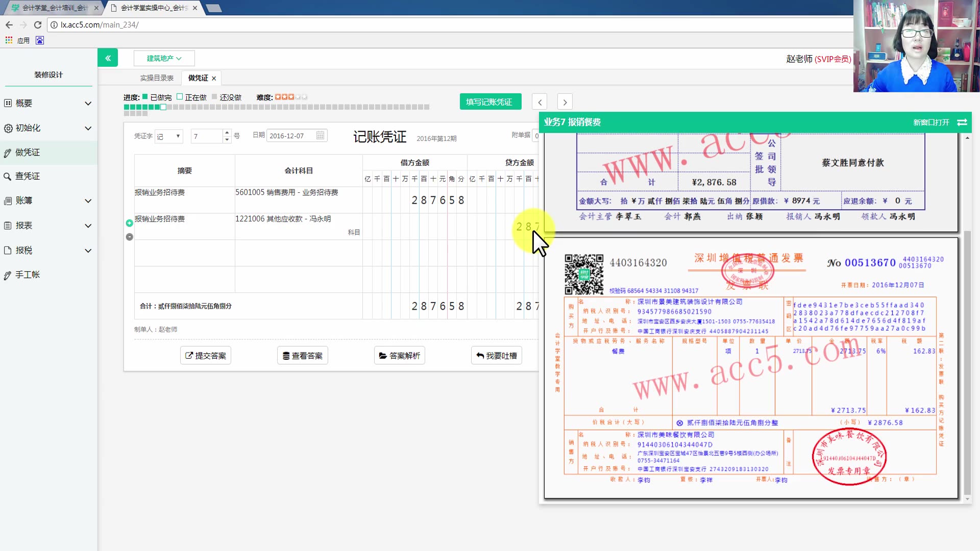Click the 填写记账凭证 green button
Image resolution: width=980 pixels, height=551 pixels.
point(489,102)
